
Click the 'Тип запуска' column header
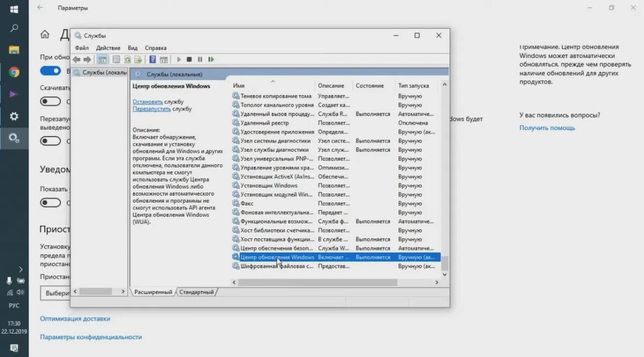(x=416, y=85)
